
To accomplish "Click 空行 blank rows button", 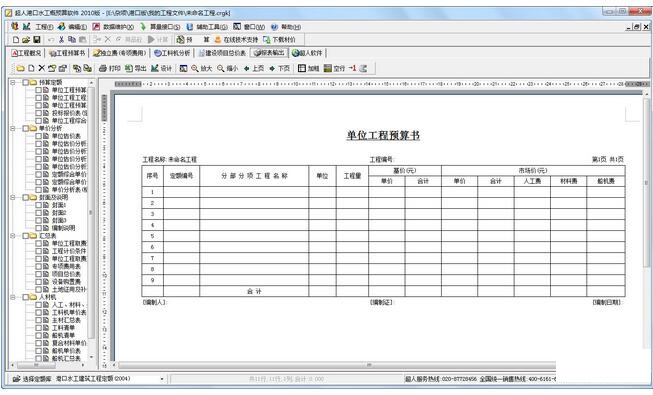I will point(334,68).
